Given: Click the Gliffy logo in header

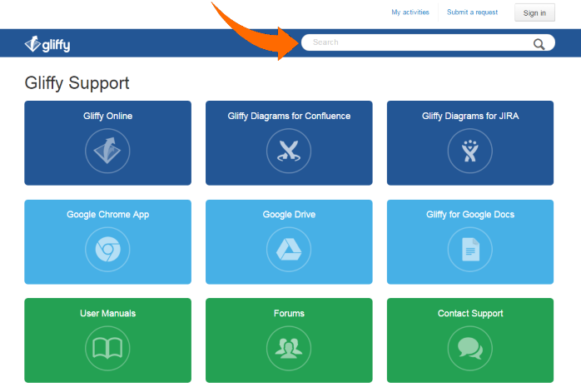Looking at the screenshot, I should (x=47, y=44).
